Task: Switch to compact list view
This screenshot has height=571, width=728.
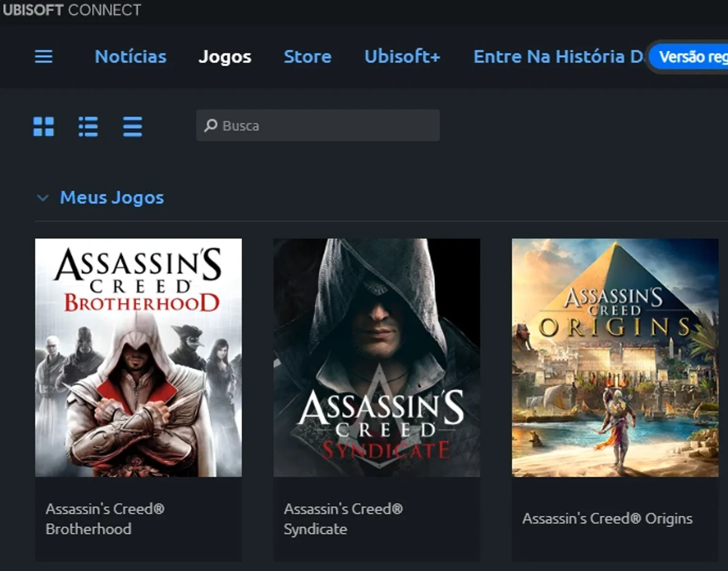Action: click(x=132, y=126)
